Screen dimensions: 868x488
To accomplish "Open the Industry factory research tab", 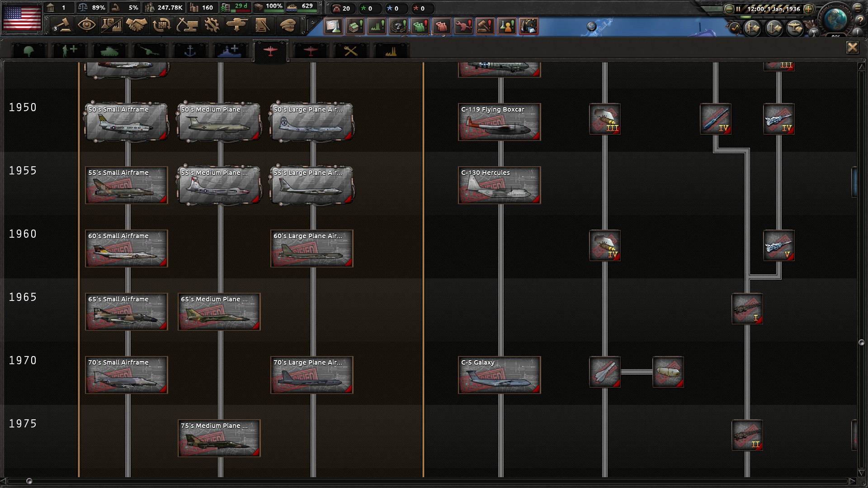I will click(x=391, y=51).
